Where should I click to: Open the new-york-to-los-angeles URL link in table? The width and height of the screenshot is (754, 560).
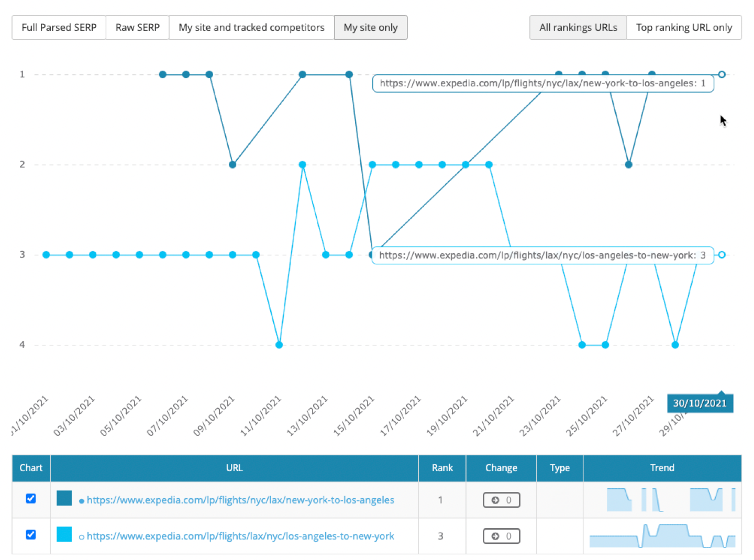[x=240, y=500]
